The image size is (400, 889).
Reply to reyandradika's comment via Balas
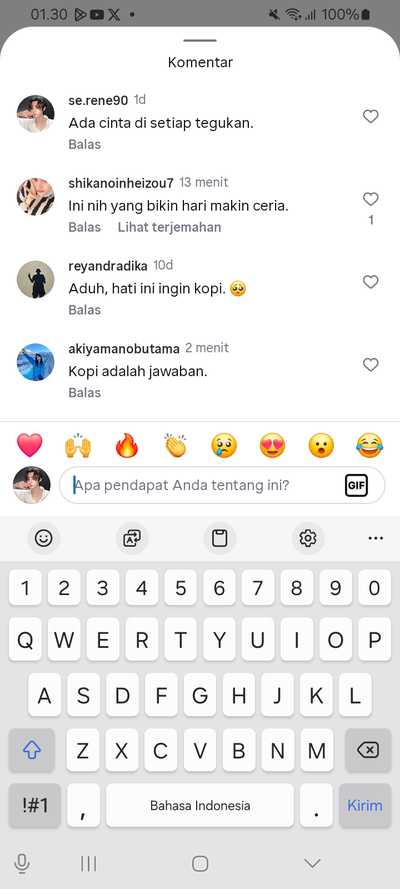pos(85,310)
